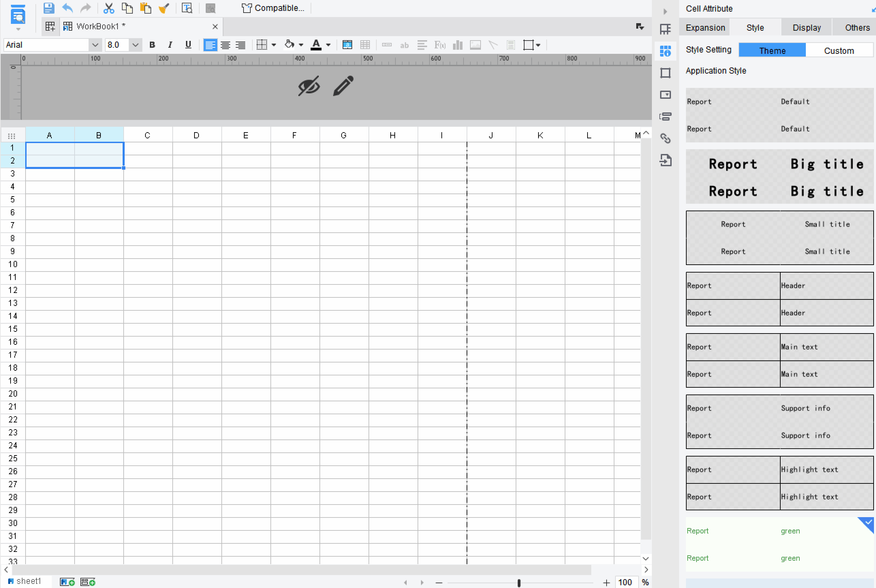
Task: Select the Custom style setting
Action: (x=839, y=50)
